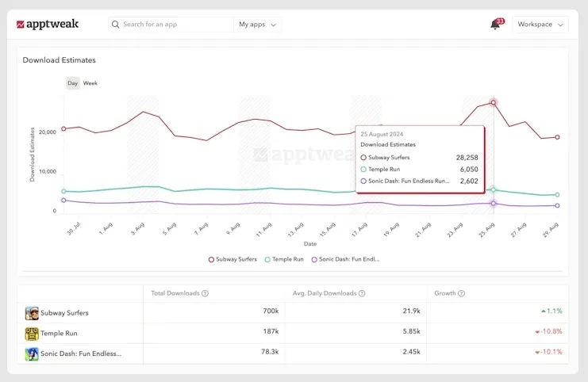The image size is (588, 382).
Task: Switch chart to Day view
Action: [x=73, y=83]
